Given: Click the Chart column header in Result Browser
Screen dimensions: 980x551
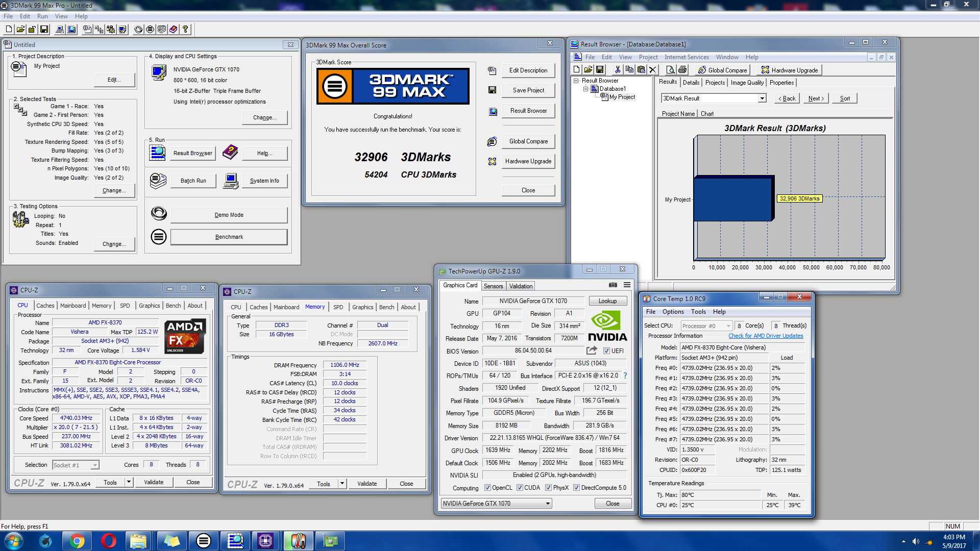Looking at the screenshot, I should tap(707, 114).
